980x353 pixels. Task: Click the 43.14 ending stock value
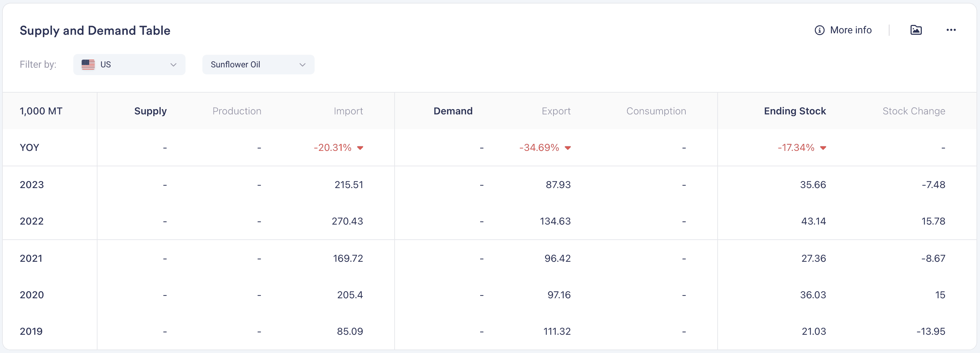pos(814,221)
